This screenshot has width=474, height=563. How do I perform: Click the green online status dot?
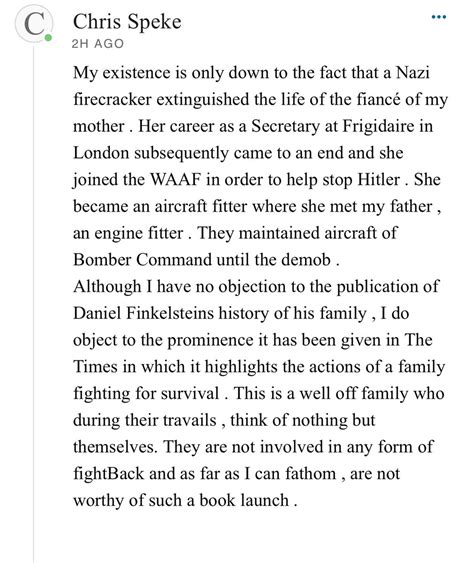48,37
